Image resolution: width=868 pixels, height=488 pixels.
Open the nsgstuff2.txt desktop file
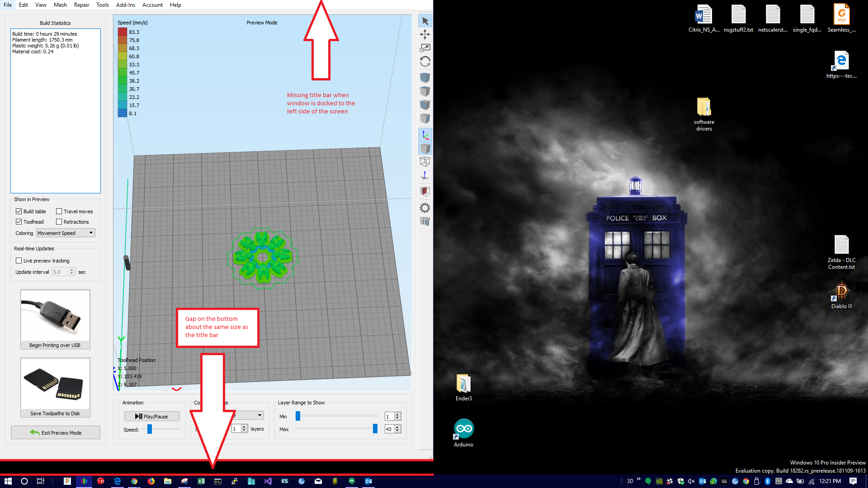pyautogui.click(x=738, y=19)
